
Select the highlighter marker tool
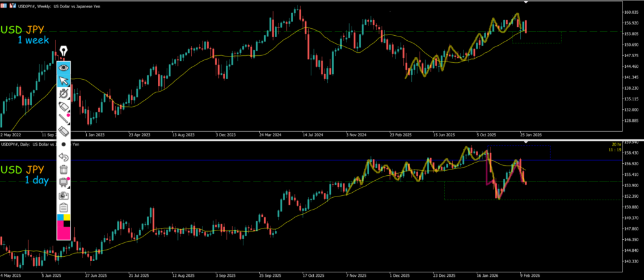[x=64, y=106]
